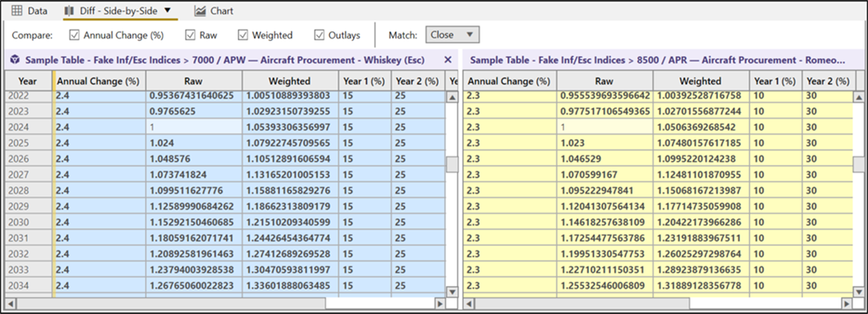Open the Match Close dropdown

click(452, 35)
